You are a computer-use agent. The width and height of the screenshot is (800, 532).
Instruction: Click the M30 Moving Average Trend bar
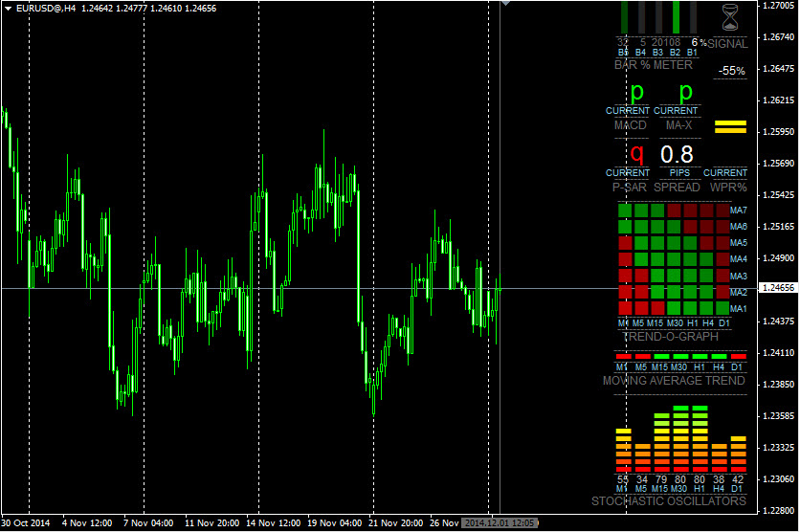tap(680, 357)
